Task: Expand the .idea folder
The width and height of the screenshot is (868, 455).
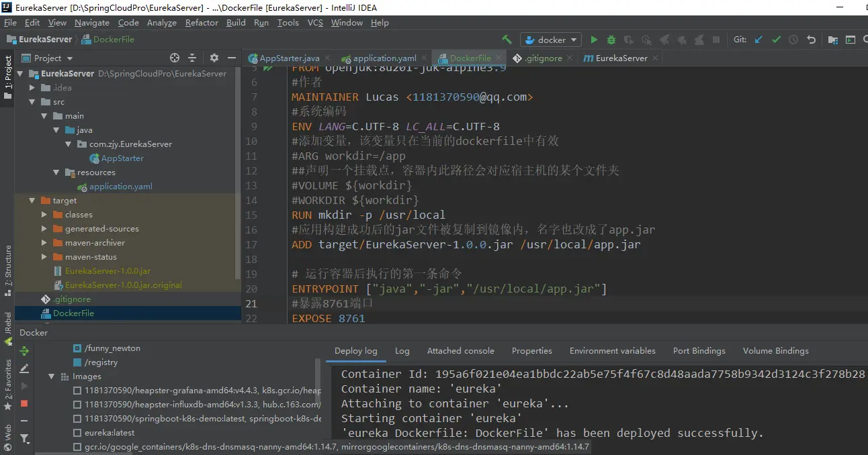Action: pos(32,88)
